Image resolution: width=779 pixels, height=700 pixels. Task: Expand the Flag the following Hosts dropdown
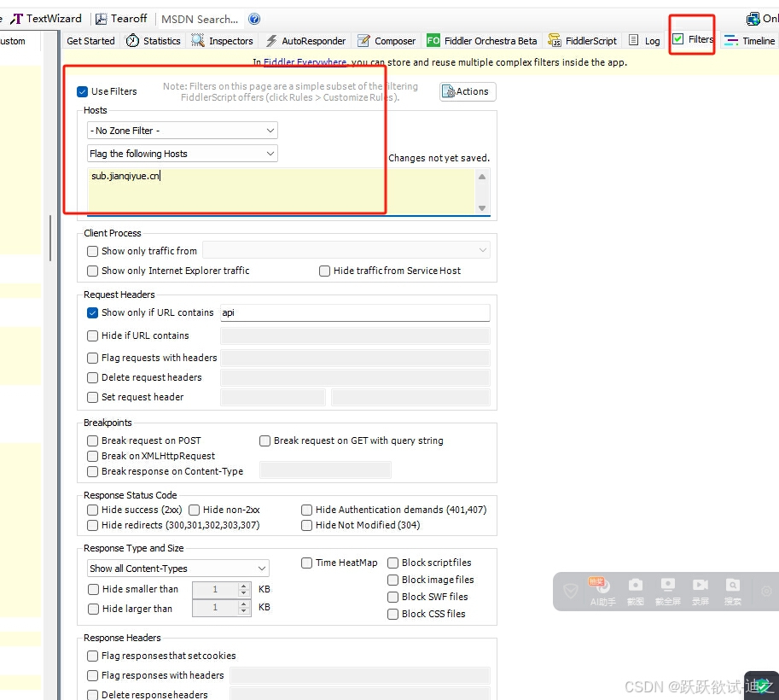pyautogui.click(x=182, y=154)
